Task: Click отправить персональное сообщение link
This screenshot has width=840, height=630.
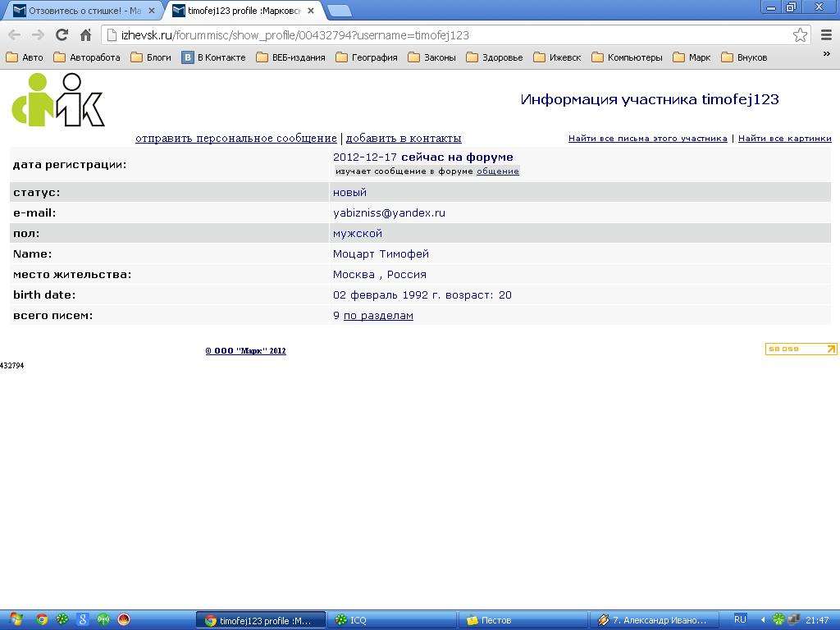Action: coord(236,139)
